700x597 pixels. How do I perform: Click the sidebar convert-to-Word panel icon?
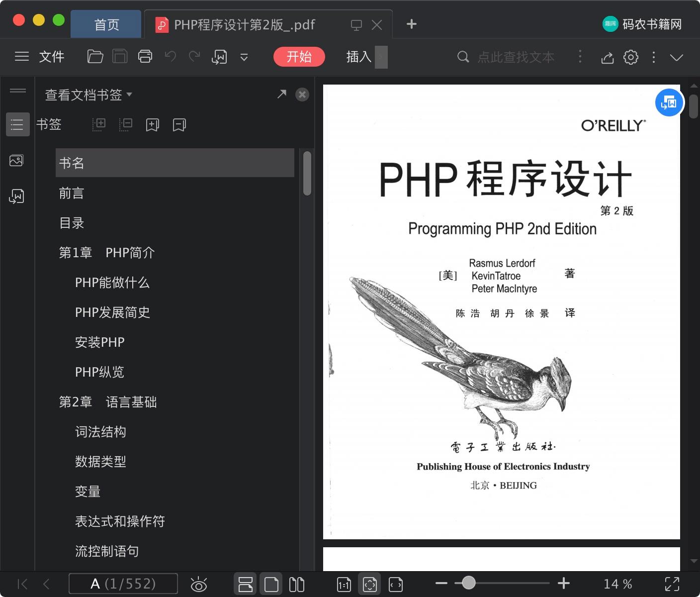(x=16, y=197)
